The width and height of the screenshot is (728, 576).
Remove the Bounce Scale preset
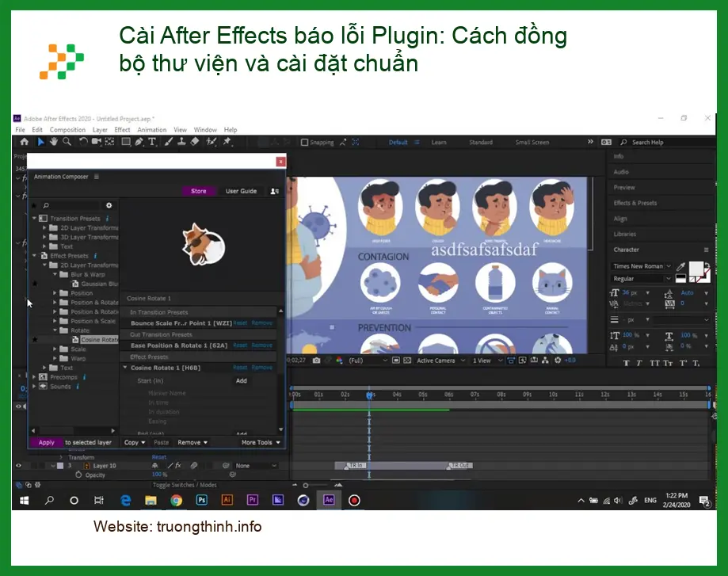click(262, 322)
